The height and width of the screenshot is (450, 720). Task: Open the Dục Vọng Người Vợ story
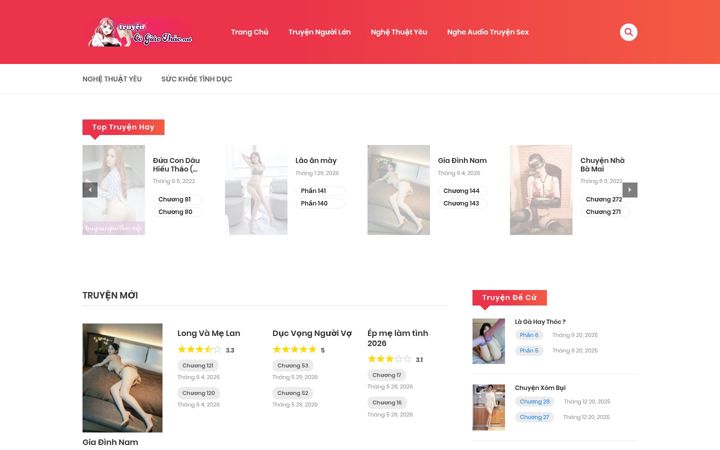(x=312, y=333)
